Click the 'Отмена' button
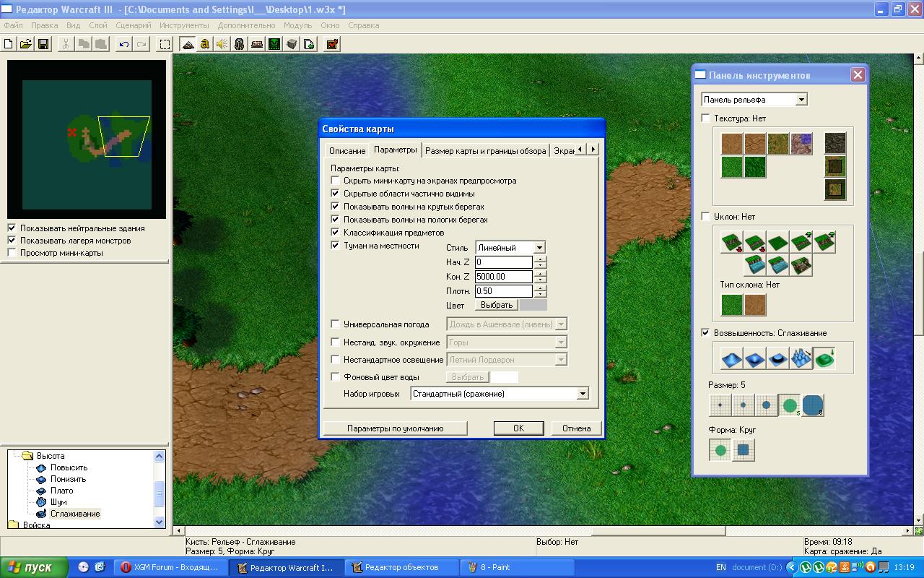The height and width of the screenshot is (578, 924). (577, 428)
